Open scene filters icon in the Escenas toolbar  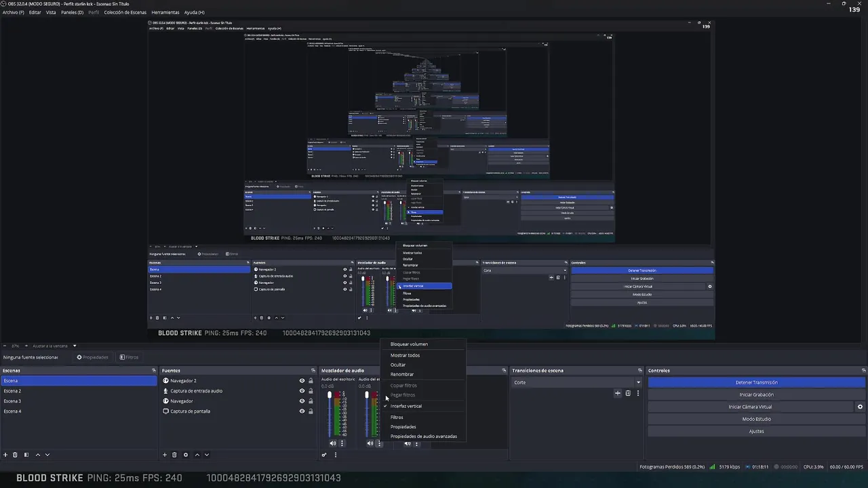click(26, 455)
